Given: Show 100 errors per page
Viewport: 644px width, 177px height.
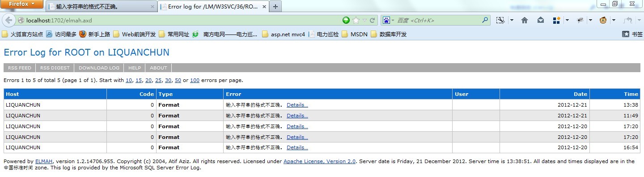Looking at the screenshot, I should pos(195,81).
